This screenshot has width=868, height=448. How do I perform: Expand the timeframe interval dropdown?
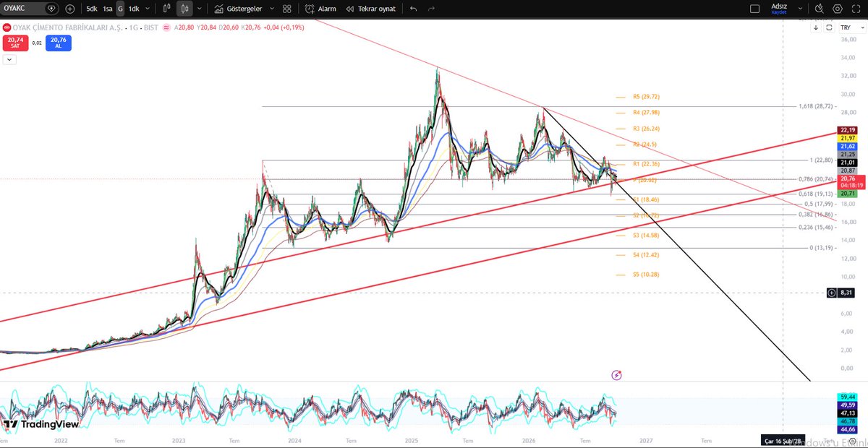pos(148,9)
